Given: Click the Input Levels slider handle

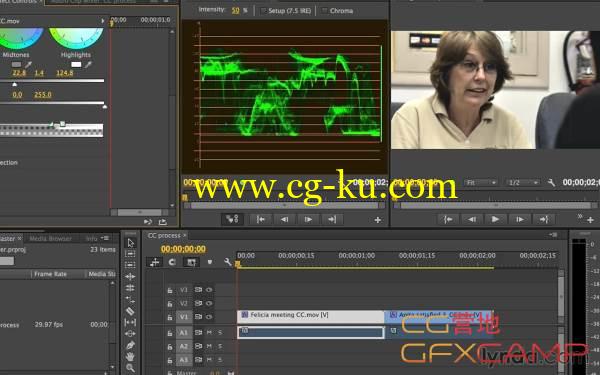Looking at the screenshot, I should click(14, 84).
